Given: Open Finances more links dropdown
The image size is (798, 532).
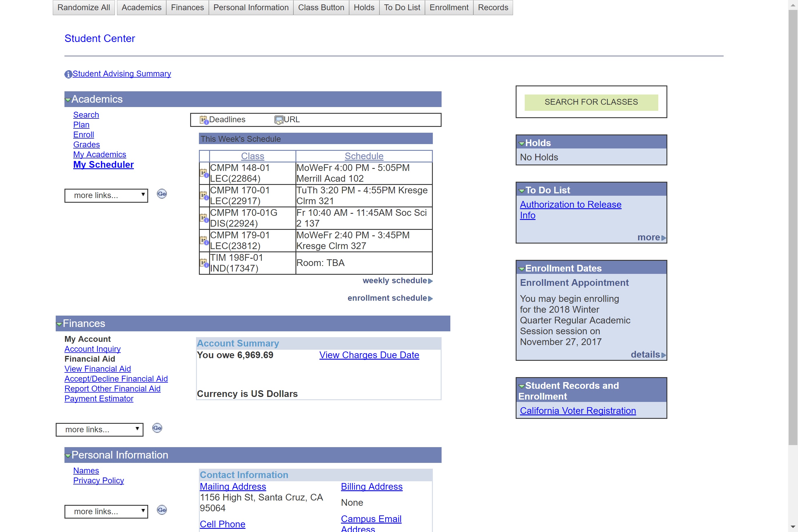Looking at the screenshot, I should pyautogui.click(x=99, y=430).
